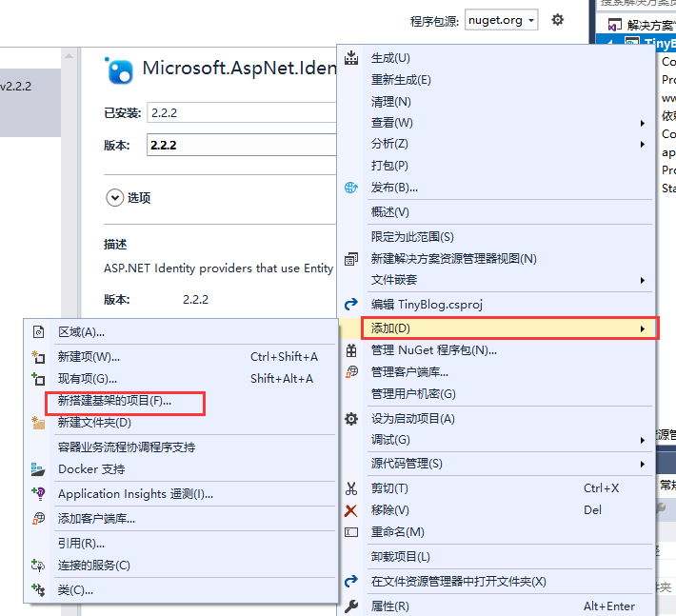Click the wrench icon beside 属性(R)

click(351, 606)
